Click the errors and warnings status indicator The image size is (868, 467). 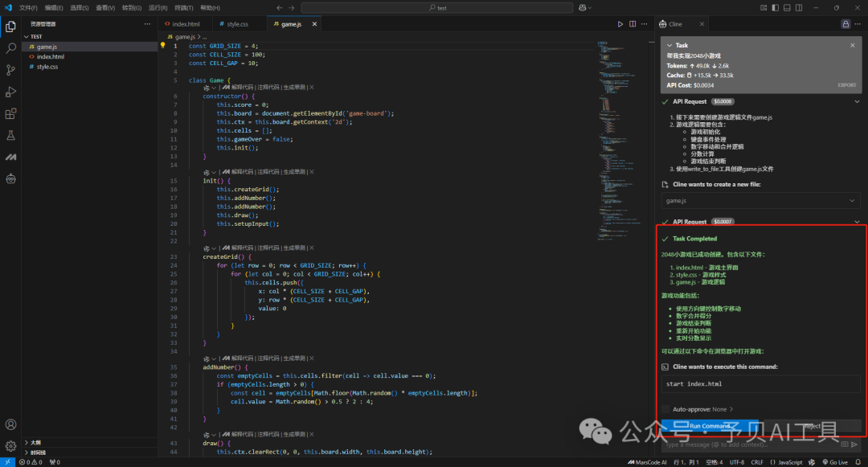coord(31,462)
